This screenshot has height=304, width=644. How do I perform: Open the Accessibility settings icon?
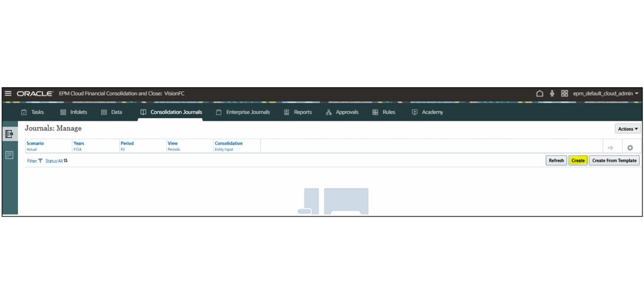552,94
